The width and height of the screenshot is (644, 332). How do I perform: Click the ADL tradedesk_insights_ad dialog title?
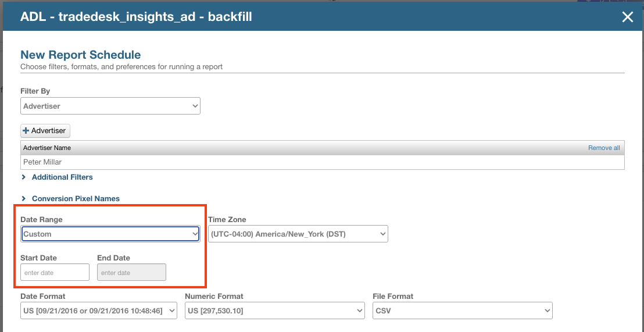click(x=136, y=17)
